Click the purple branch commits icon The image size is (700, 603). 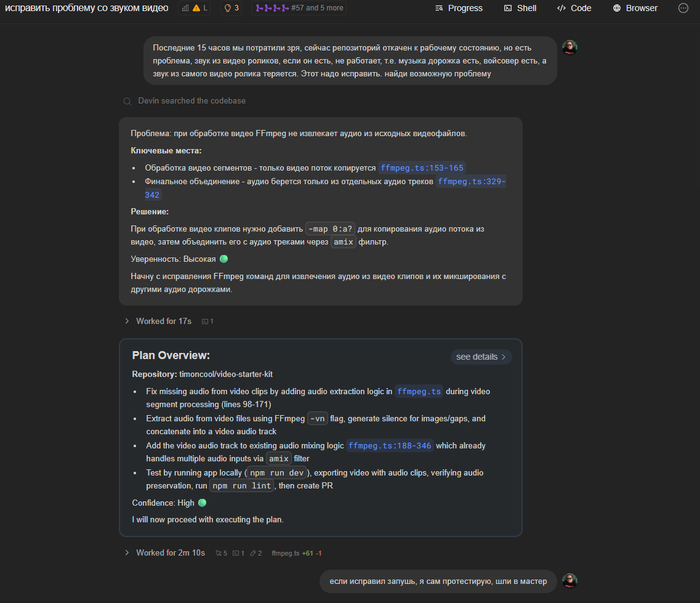coord(271,8)
